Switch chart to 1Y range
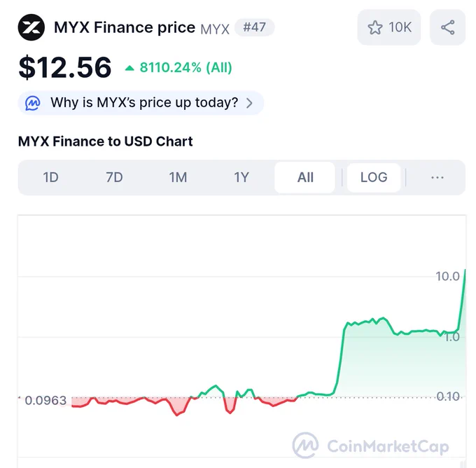476x468 pixels. (x=241, y=177)
